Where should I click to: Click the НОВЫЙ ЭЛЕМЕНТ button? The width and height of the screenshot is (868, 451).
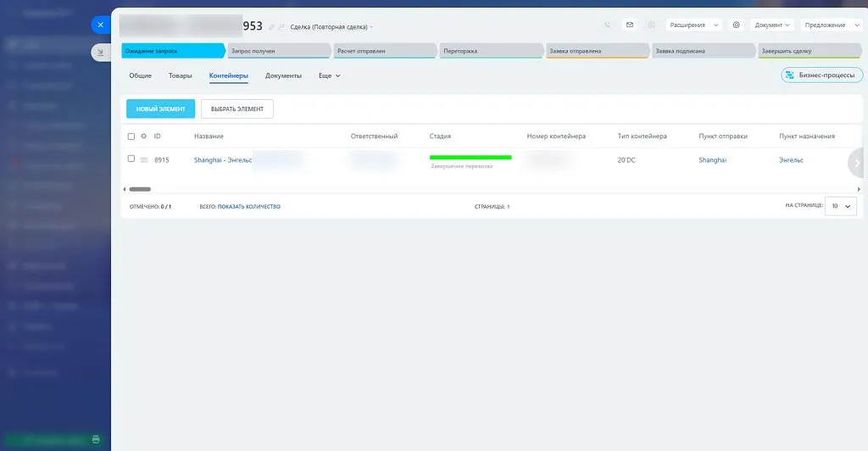[160, 109]
